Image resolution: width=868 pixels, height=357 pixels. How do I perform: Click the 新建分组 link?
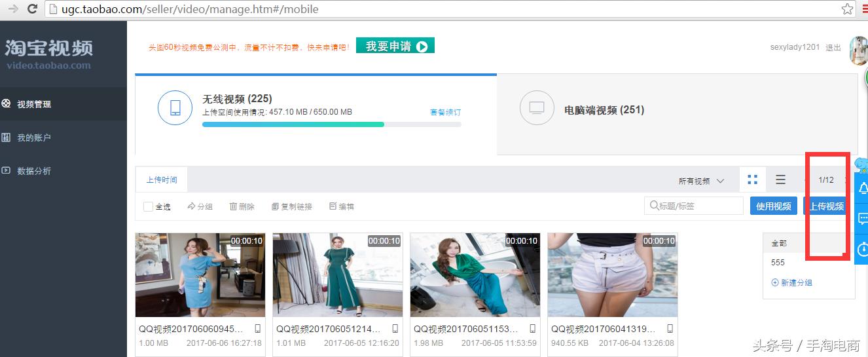tap(792, 283)
